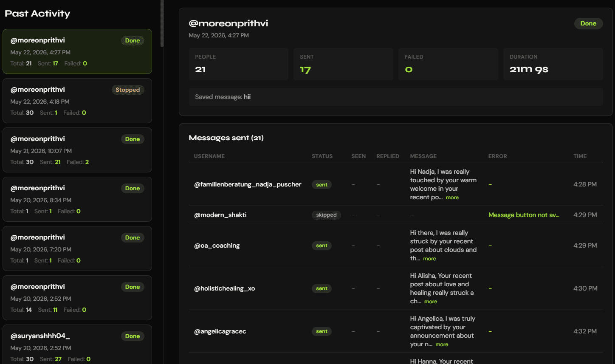This screenshot has width=615, height=364.
Task: Click username @holistichealing_xo
Action: point(225,288)
